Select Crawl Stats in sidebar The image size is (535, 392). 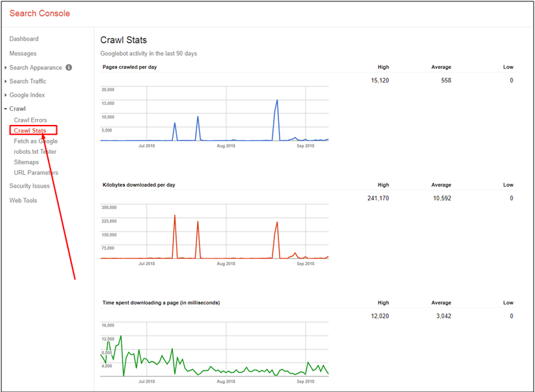pos(30,130)
